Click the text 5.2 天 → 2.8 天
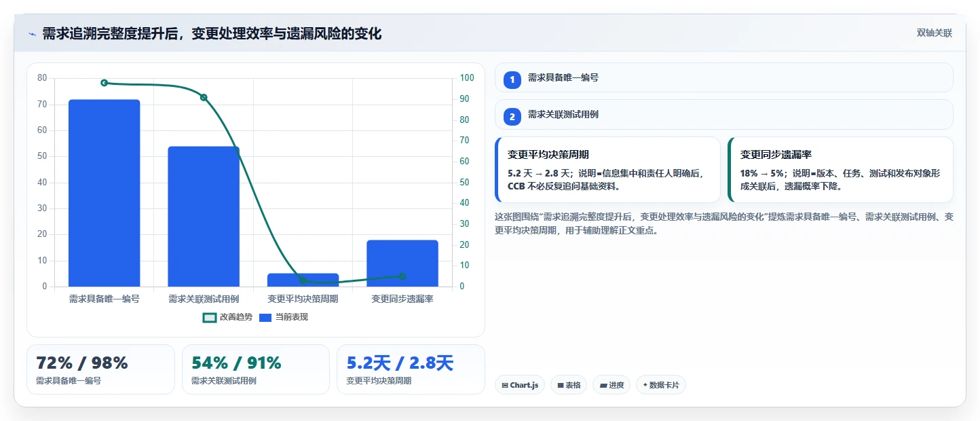Screen dimensions: 980x421 pyautogui.click(x=540, y=173)
